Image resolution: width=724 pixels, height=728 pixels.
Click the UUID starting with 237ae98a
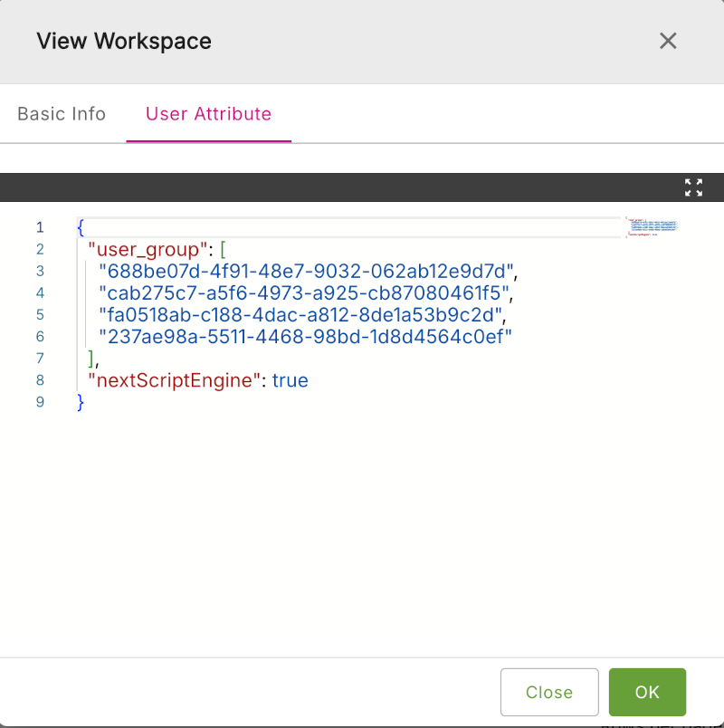(x=306, y=336)
